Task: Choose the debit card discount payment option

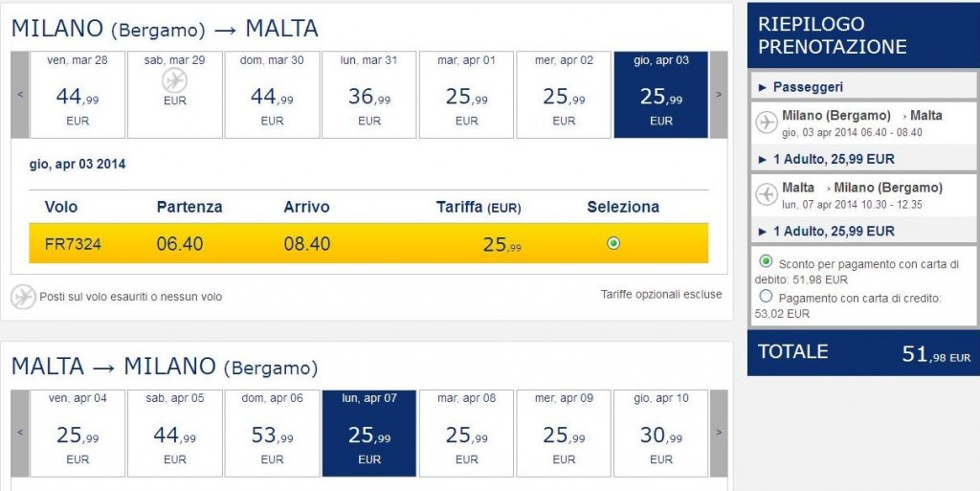Action: pyautogui.click(x=766, y=261)
